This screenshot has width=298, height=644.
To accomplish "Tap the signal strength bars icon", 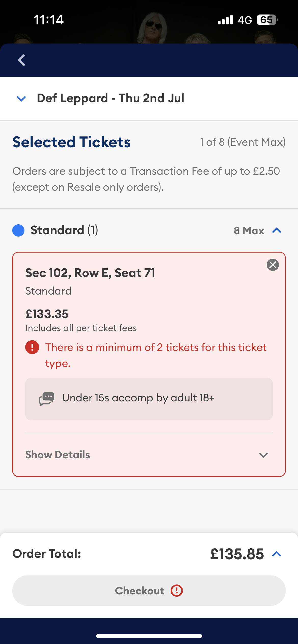I will tap(225, 20).
